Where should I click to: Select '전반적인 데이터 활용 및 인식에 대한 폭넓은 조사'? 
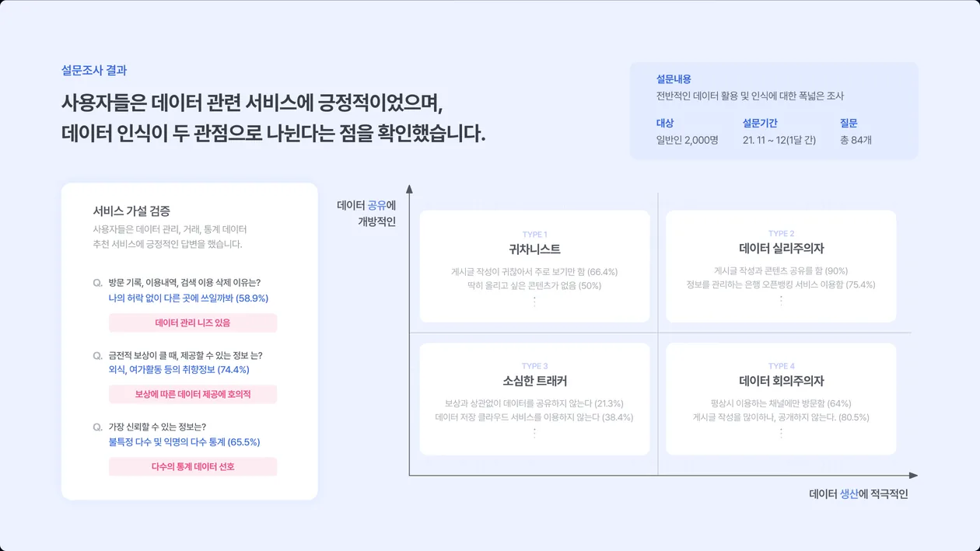[750, 96]
